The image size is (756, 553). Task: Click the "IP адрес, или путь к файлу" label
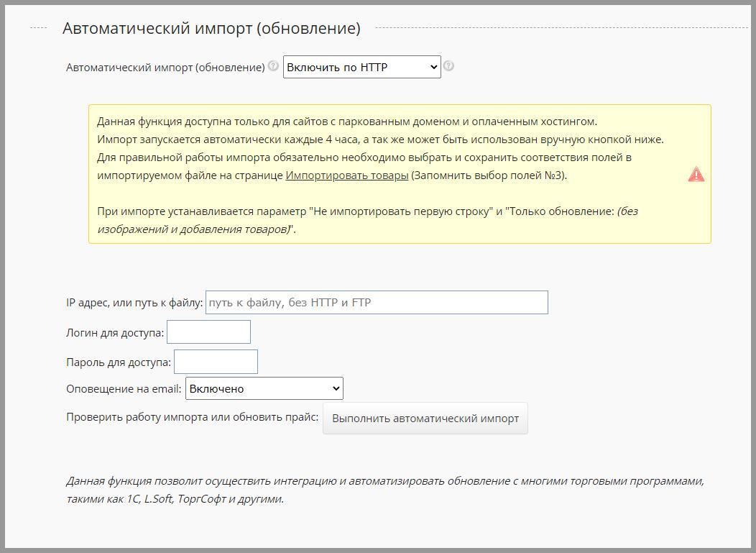(134, 303)
